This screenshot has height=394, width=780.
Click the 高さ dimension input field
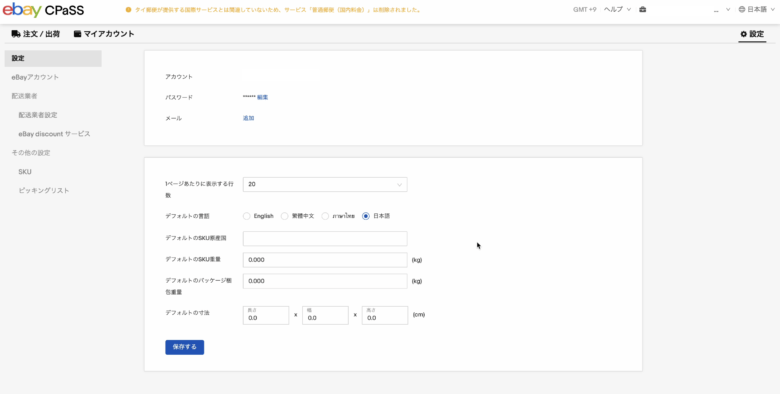tap(385, 315)
